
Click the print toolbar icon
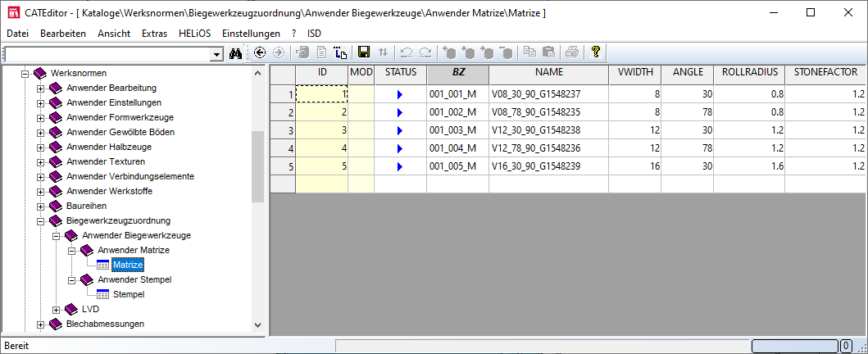[572, 52]
